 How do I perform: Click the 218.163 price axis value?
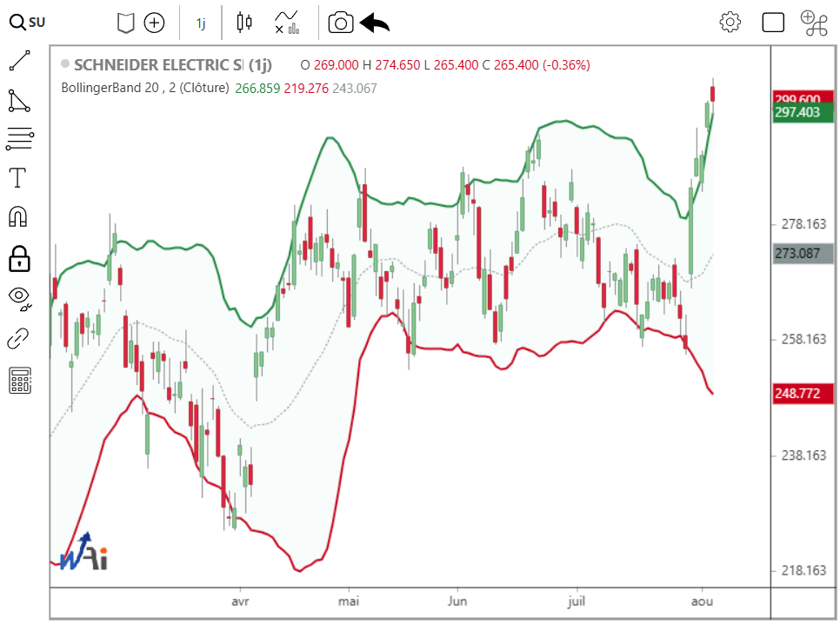(x=803, y=570)
